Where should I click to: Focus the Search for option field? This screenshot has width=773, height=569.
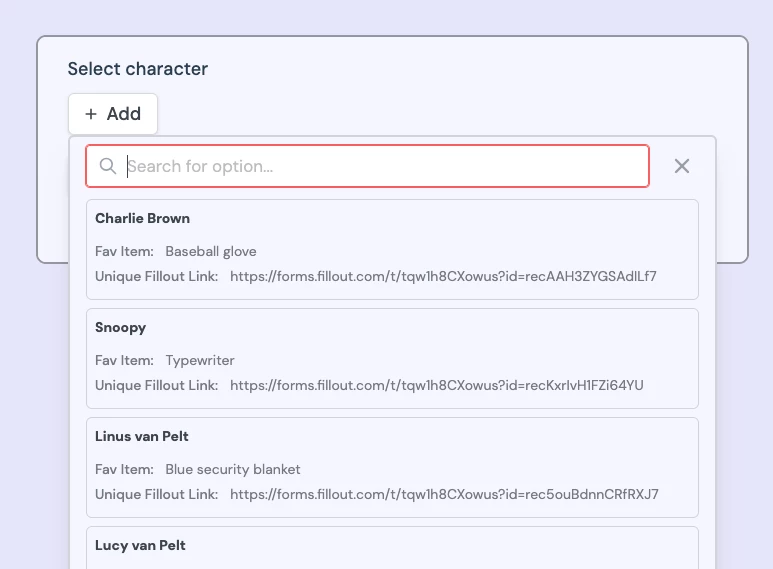pyautogui.click(x=367, y=166)
